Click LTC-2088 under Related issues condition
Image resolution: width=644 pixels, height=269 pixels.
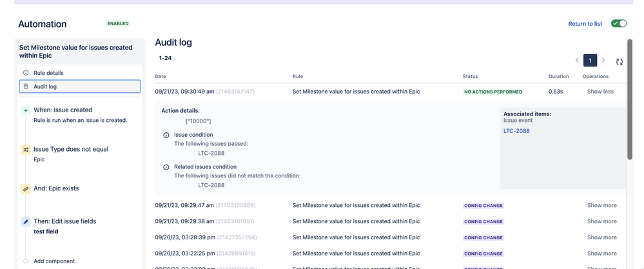[x=211, y=185]
